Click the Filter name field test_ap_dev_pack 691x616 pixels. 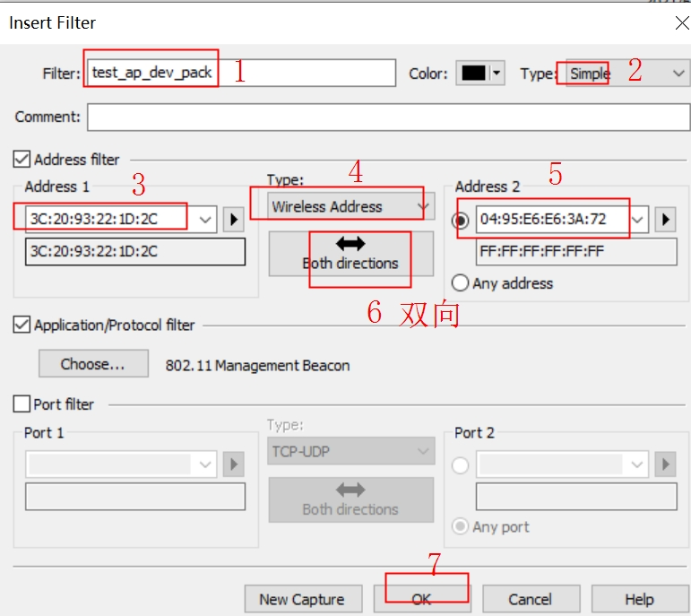coord(241,73)
